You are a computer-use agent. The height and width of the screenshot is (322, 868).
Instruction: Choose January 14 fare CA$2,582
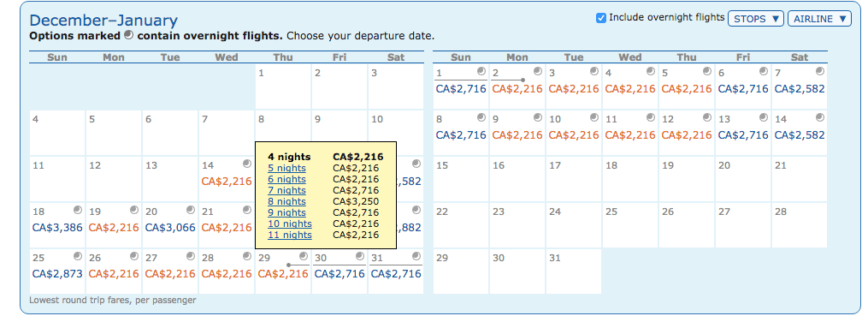tap(800, 134)
